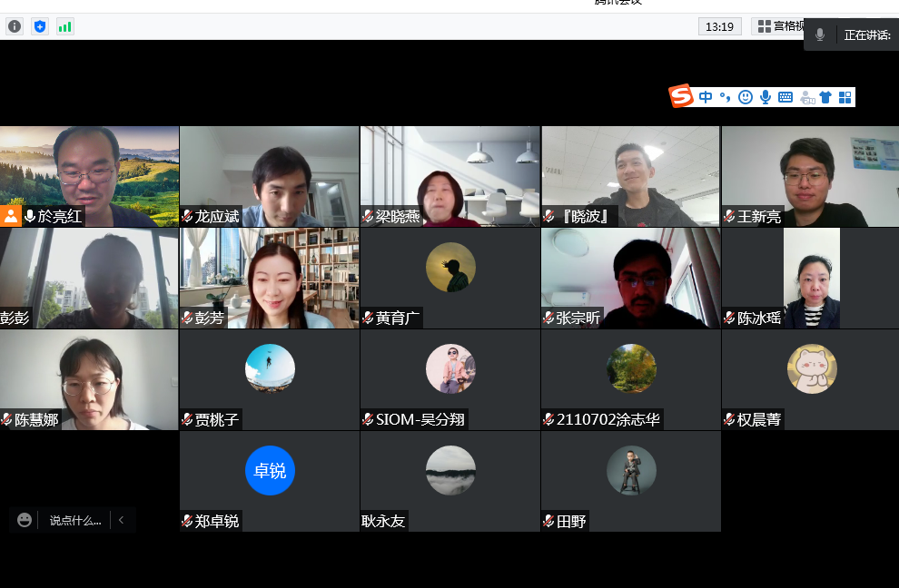Image resolution: width=899 pixels, height=588 pixels.
Task: Collapse the chat bar with arrow
Action: pyautogui.click(x=121, y=520)
